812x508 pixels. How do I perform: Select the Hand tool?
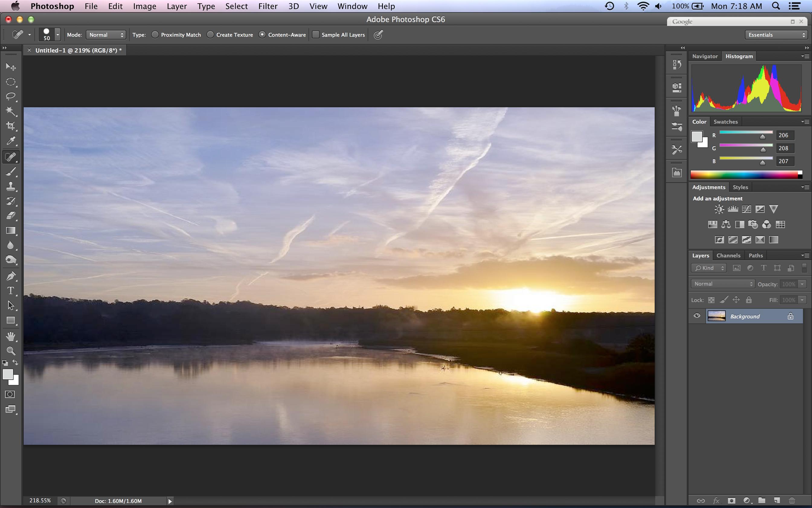pyautogui.click(x=11, y=336)
